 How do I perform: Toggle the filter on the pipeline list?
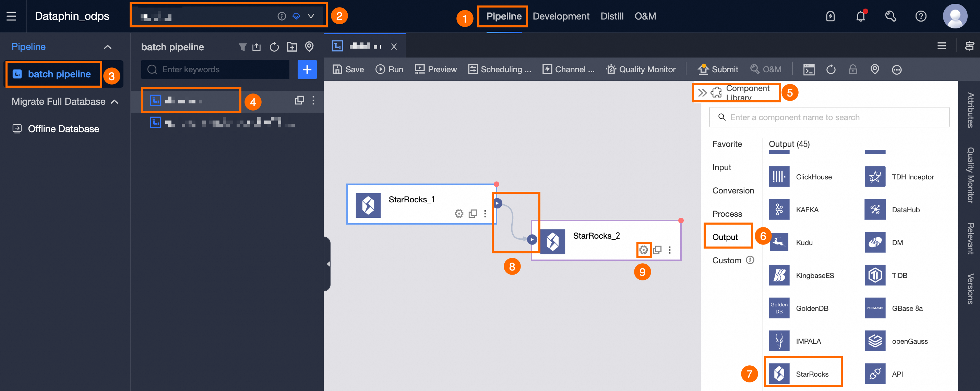point(242,47)
